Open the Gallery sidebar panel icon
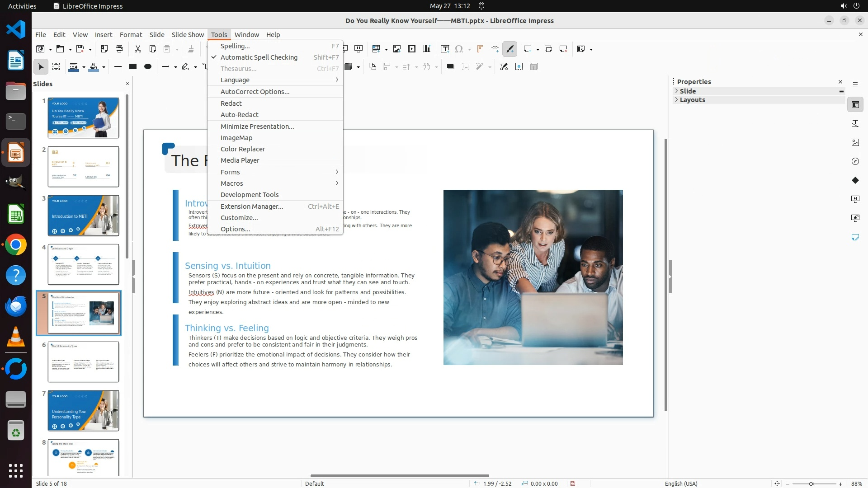Image resolution: width=868 pixels, height=488 pixels. [x=855, y=142]
